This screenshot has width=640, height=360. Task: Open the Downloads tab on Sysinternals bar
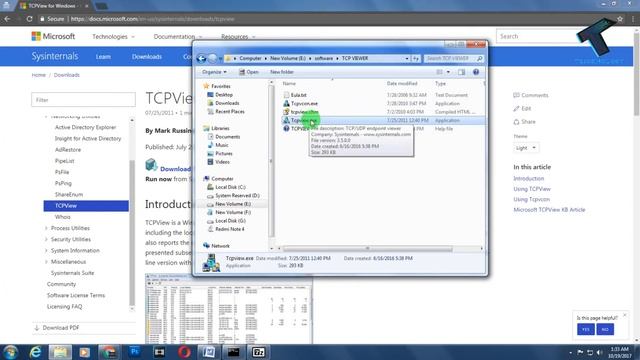click(x=147, y=57)
